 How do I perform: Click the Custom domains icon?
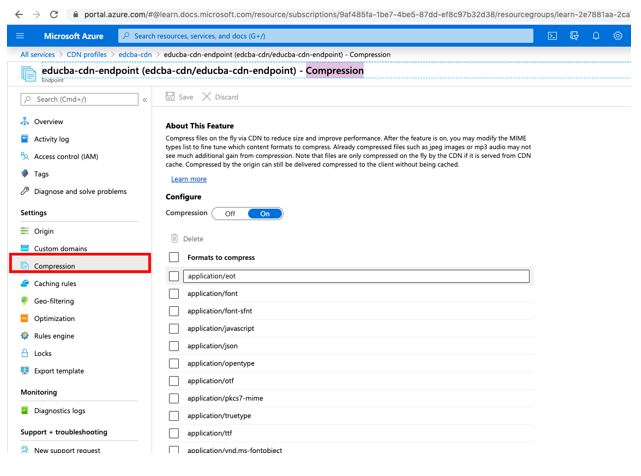[x=25, y=248]
